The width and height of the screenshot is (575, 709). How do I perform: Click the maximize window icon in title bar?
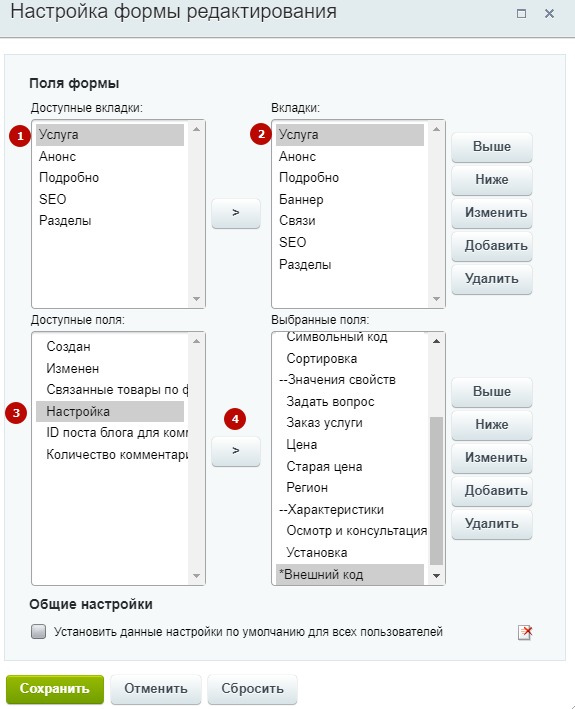coord(521,14)
